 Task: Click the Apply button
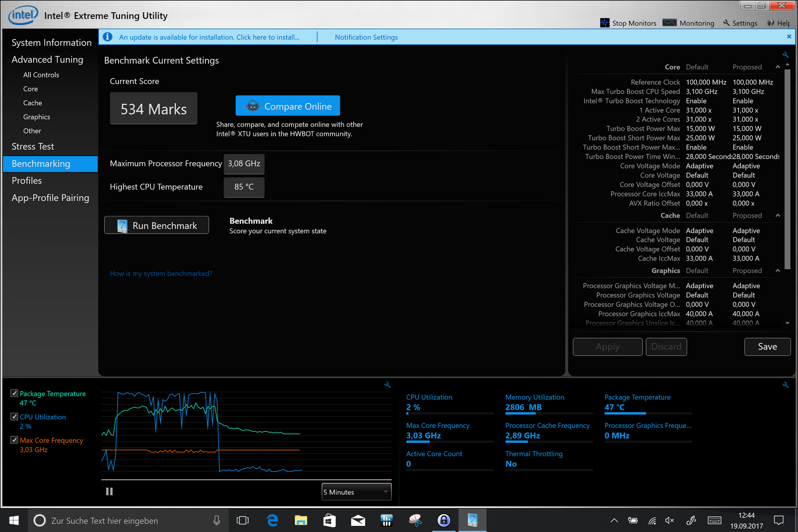(x=608, y=347)
